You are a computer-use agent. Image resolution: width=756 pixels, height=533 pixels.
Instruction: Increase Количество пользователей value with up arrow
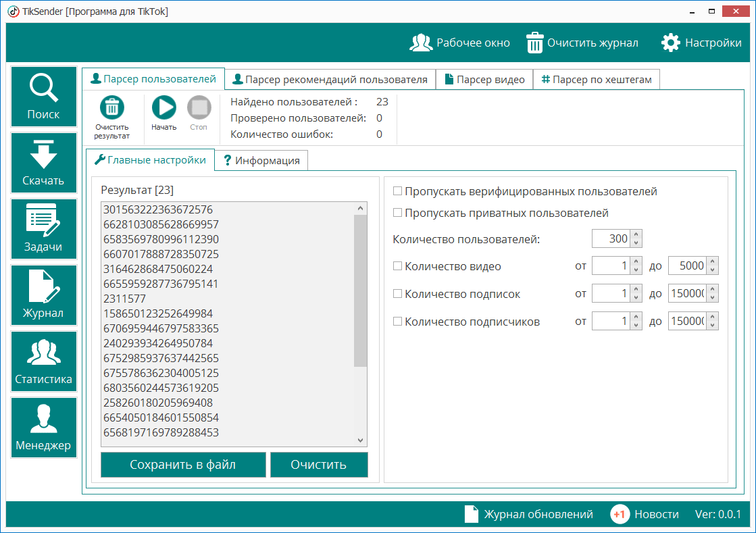click(636, 234)
